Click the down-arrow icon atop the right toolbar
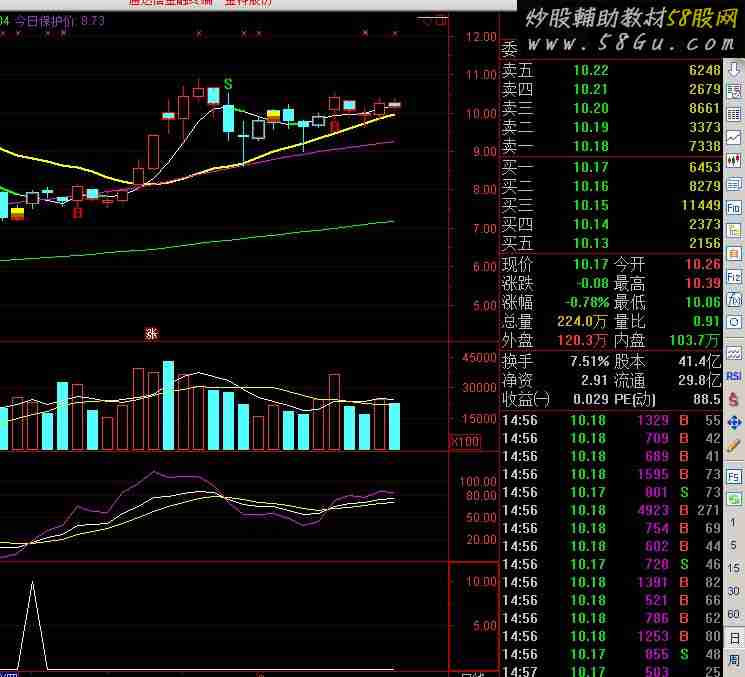 734,70
